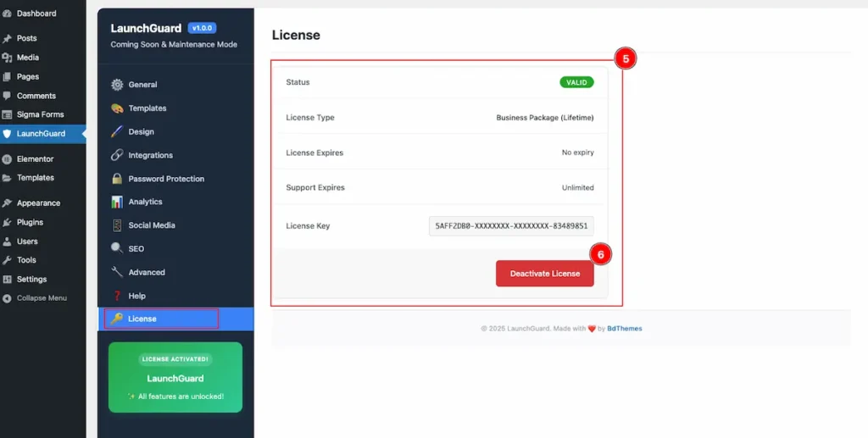
Task: Open Plugins in WordPress menu
Action: tap(42, 222)
